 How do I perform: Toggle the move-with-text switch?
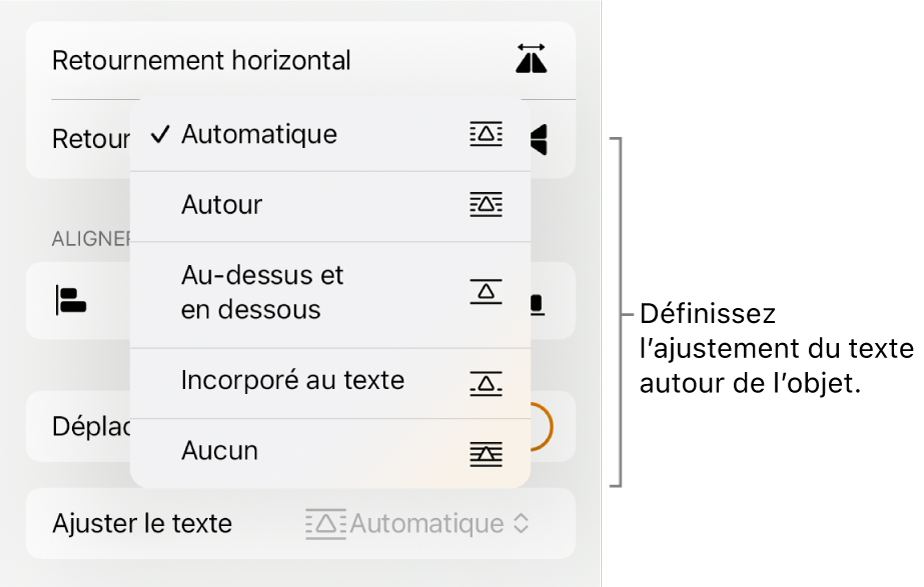[538, 425]
